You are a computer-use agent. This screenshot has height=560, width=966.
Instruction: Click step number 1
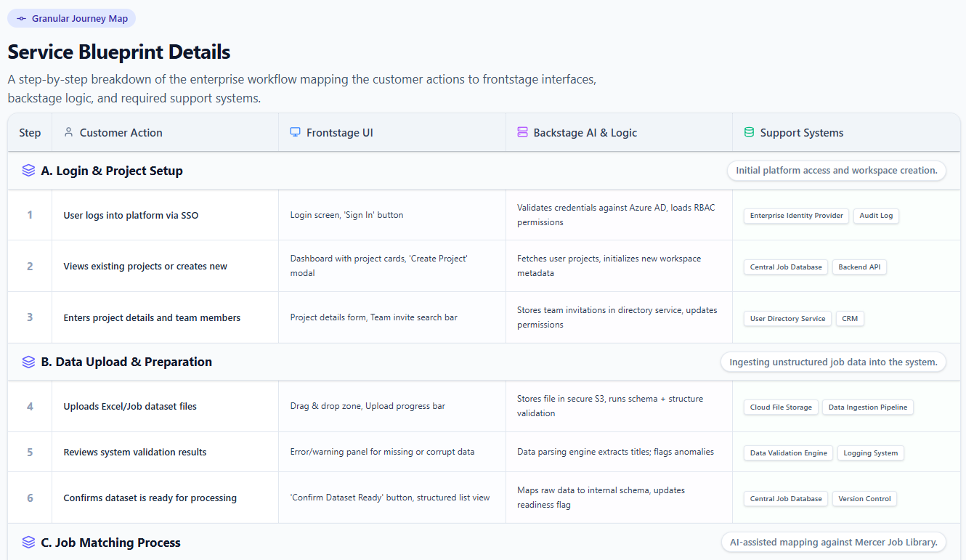[30, 215]
